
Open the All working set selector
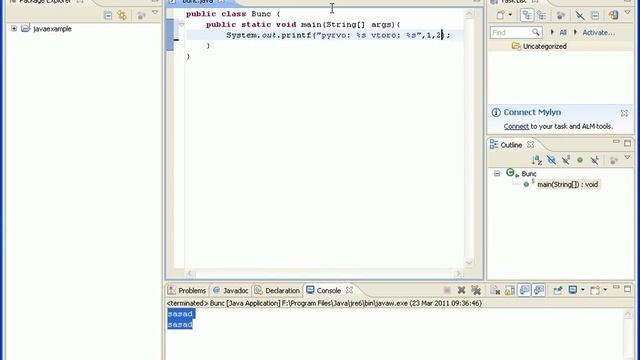point(563,32)
